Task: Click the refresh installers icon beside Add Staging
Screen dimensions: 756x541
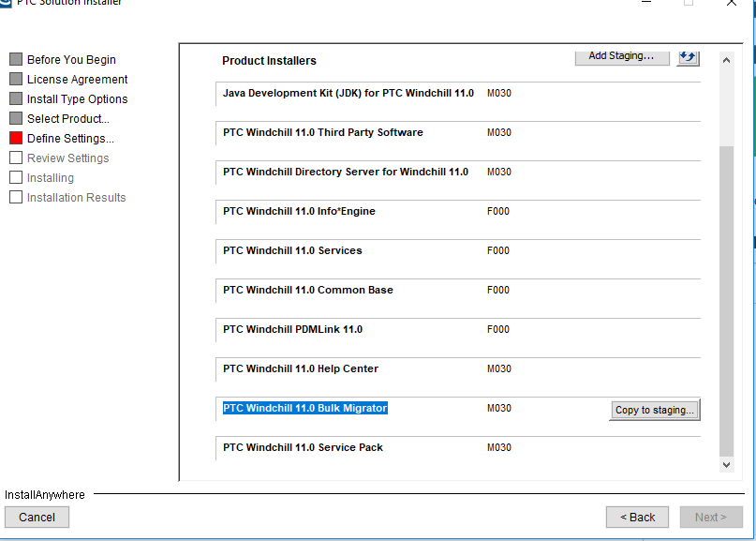Action: coord(688,57)
